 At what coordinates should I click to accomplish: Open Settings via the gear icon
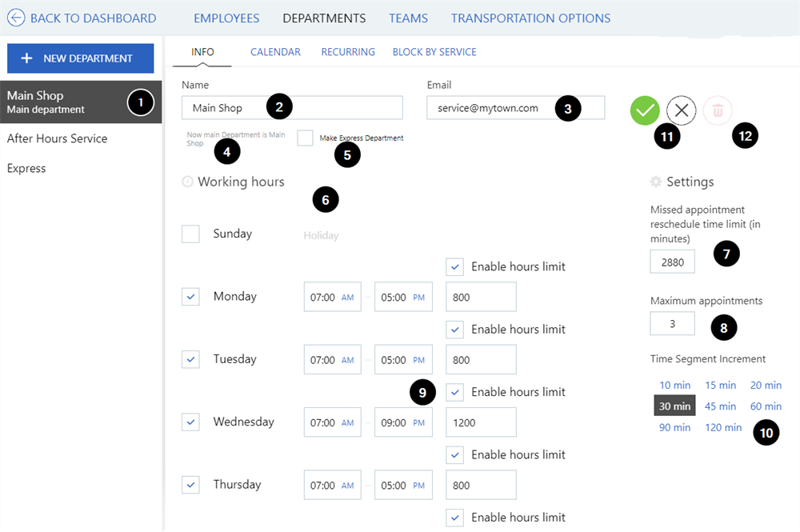coord(656,182)
